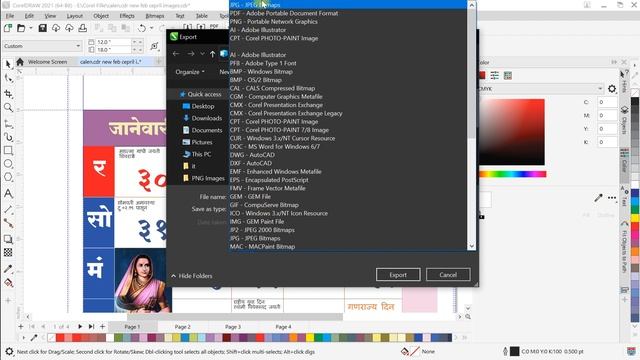
Task: Select the Rectangle tool
Action: pos(8,150)
